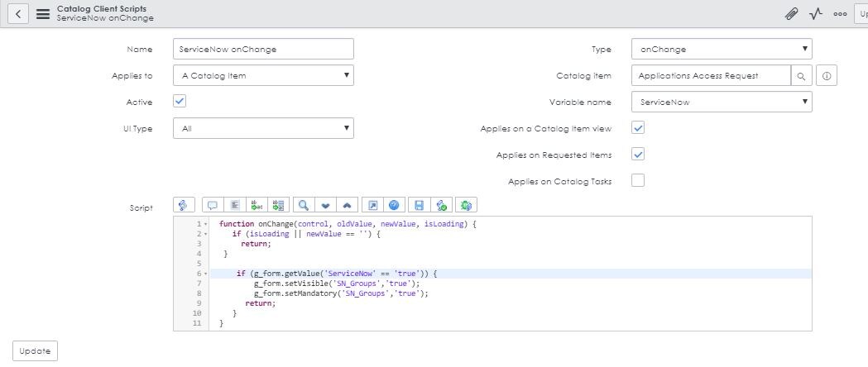Save the script with disk icon
Screen dimensions: 868x367
419,205
